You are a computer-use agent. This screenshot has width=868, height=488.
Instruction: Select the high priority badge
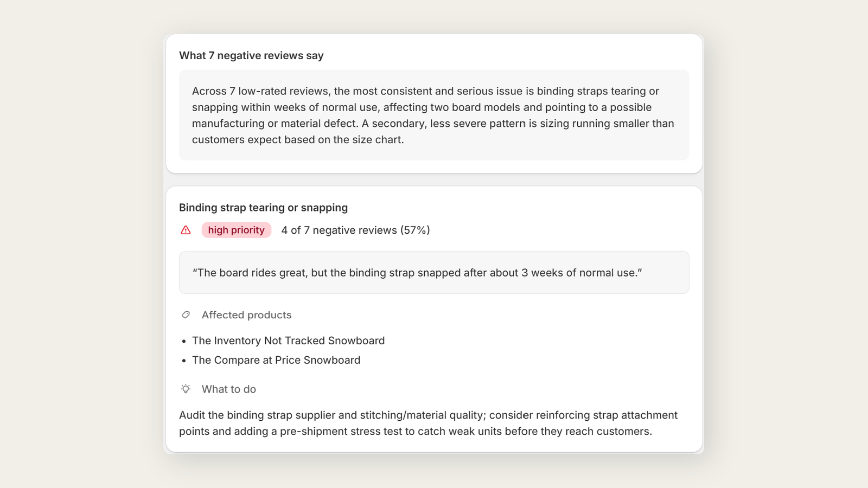236,230
